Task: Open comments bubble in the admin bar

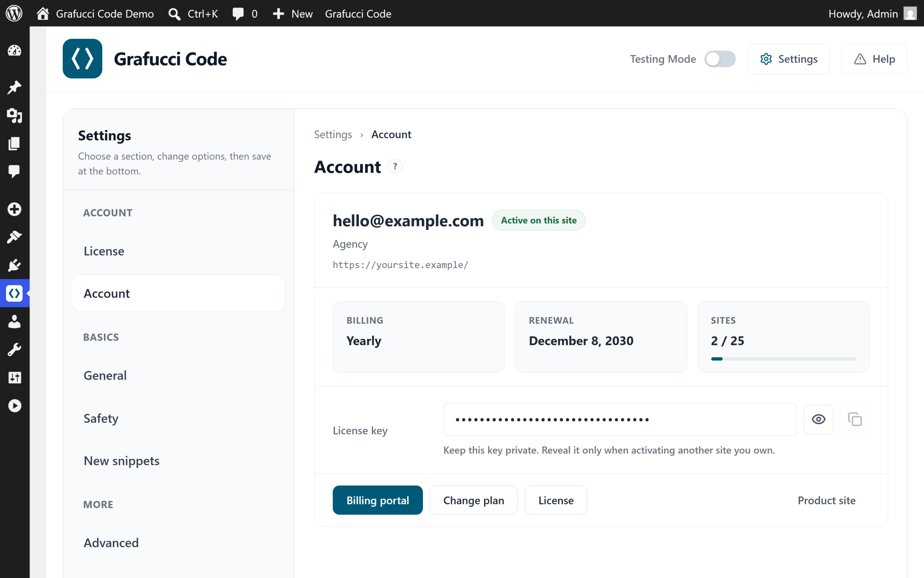Action: pyautogui.click(x=245, y=13)
